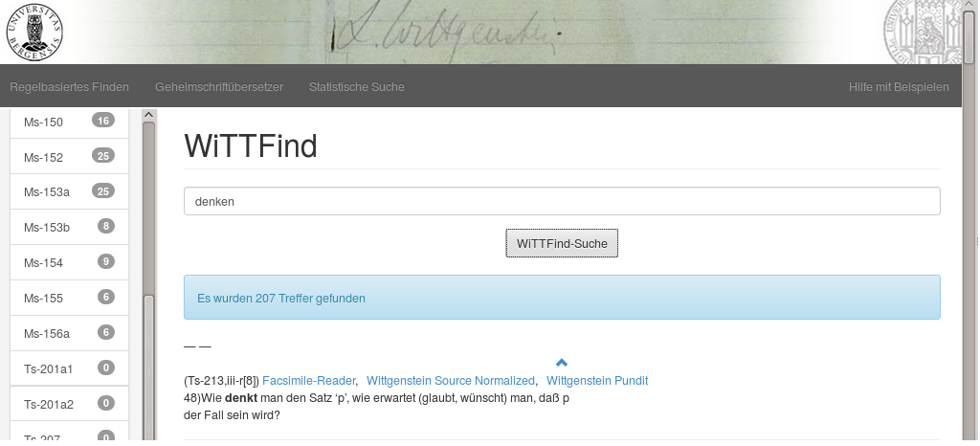The width and height of the screenshot is (980, 446).
Task: Click the LMU seal logo in header
Action: tap(922, 32)
